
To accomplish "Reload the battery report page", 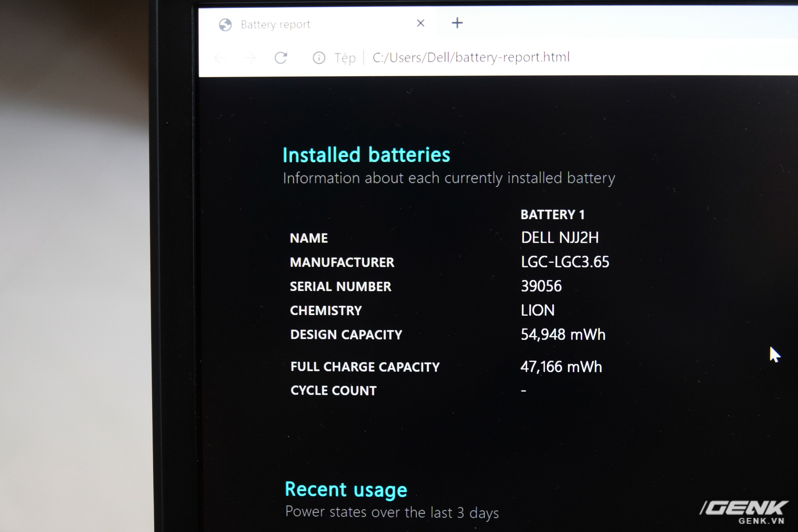I will click(281, 58).
